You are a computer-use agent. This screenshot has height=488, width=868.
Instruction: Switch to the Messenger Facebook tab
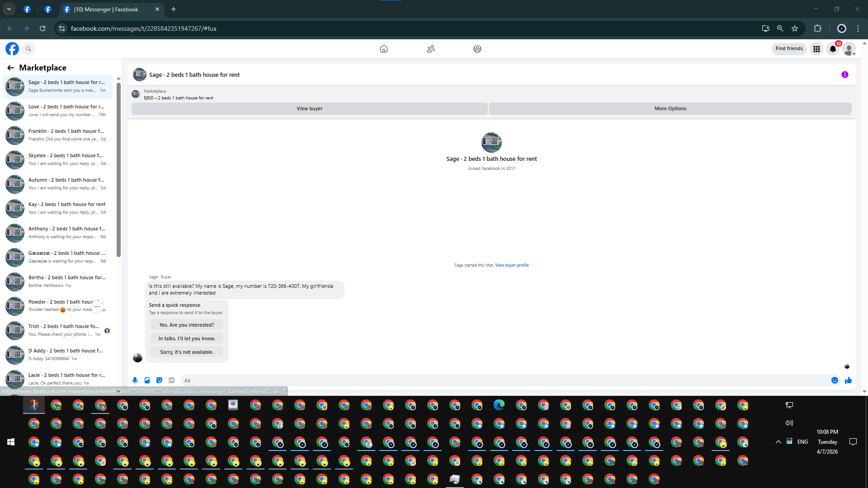112,9
